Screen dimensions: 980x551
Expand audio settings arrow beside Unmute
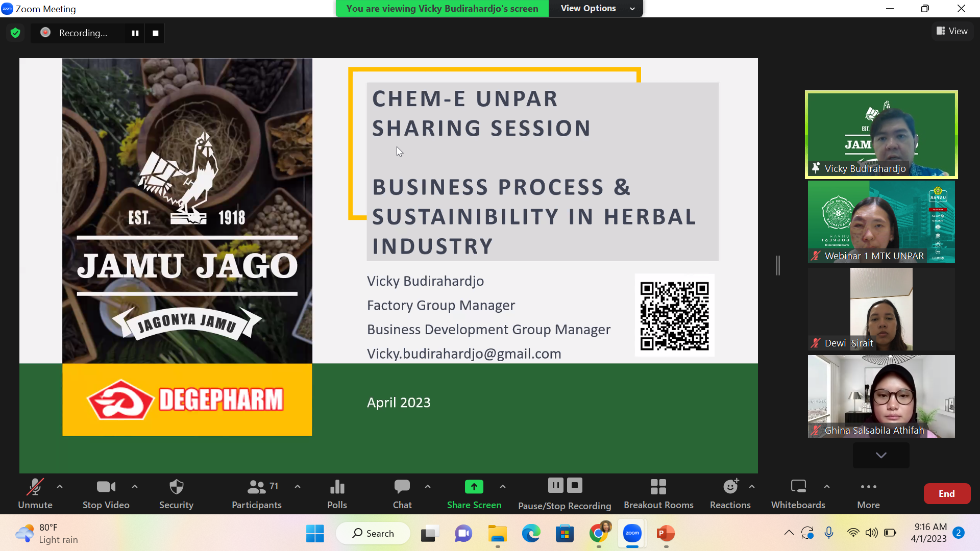click(60, 487)
